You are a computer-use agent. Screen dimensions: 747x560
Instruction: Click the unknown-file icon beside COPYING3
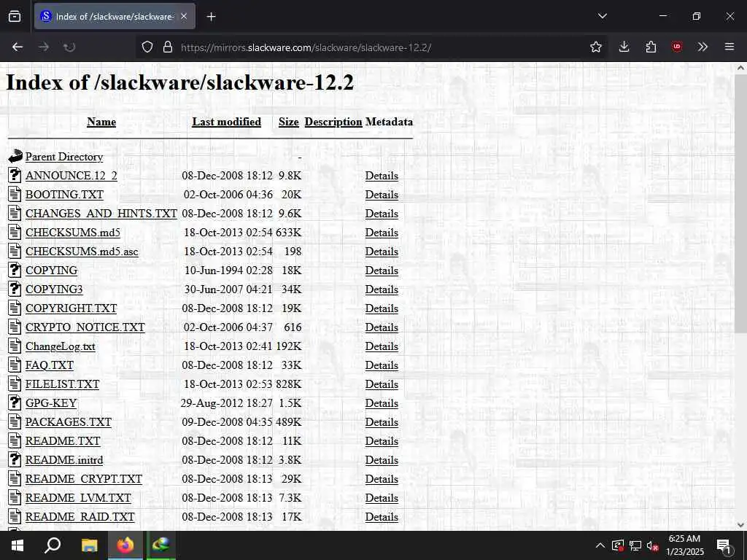pos(15,289)
